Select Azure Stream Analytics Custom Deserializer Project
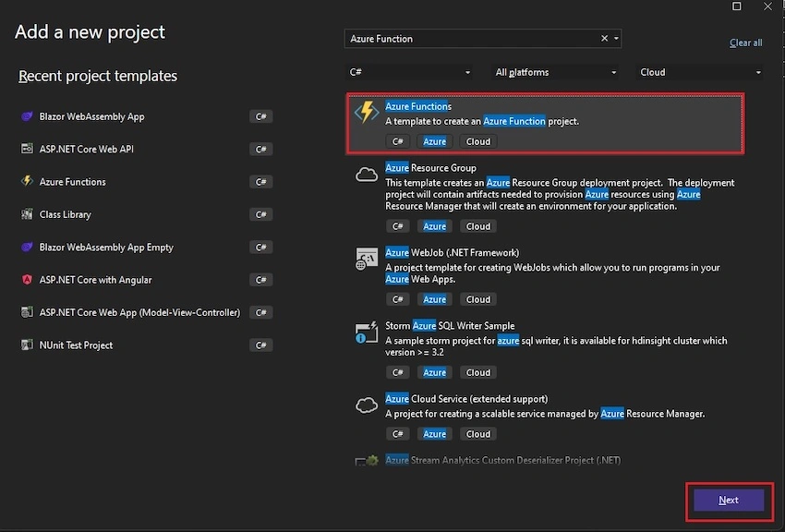This screenshot has width=785, height=532. click(x=502, y=460)
